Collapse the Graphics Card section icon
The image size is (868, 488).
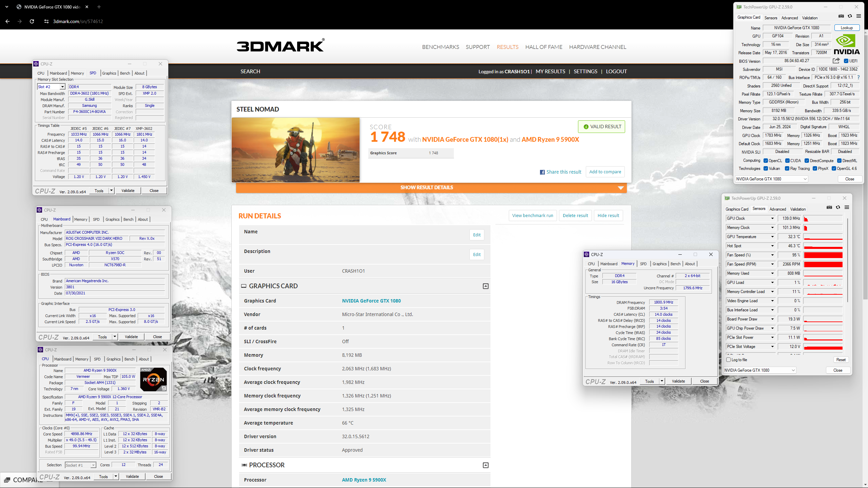tap(486, 286)
